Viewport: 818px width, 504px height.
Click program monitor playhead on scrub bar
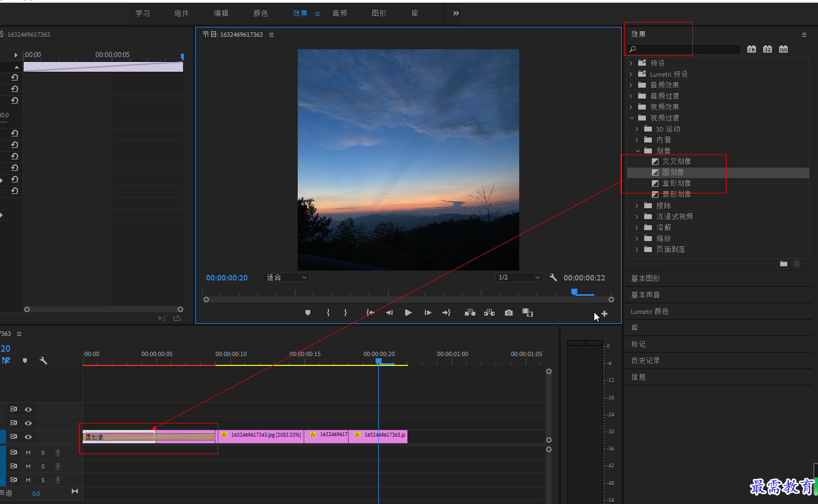pyautogui.click(x=574, y=291)
